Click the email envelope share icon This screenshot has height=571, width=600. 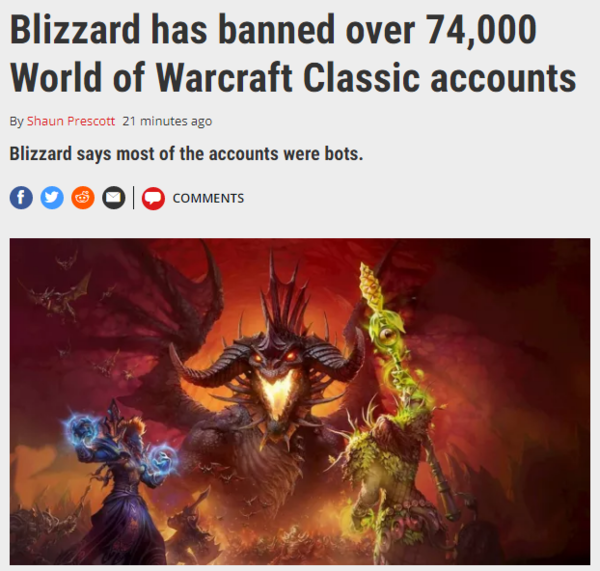[x=114, y=198]
